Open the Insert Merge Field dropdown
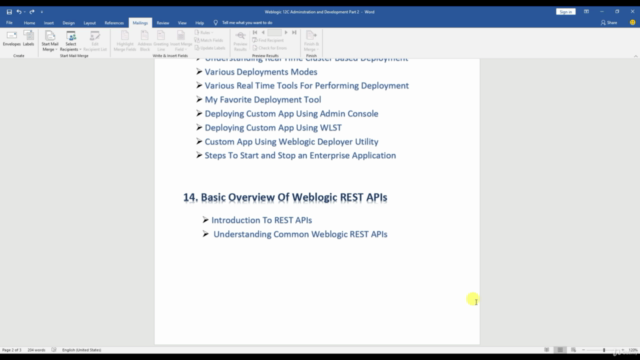This screenshot has width=640, height=360. tap(181, 41)
